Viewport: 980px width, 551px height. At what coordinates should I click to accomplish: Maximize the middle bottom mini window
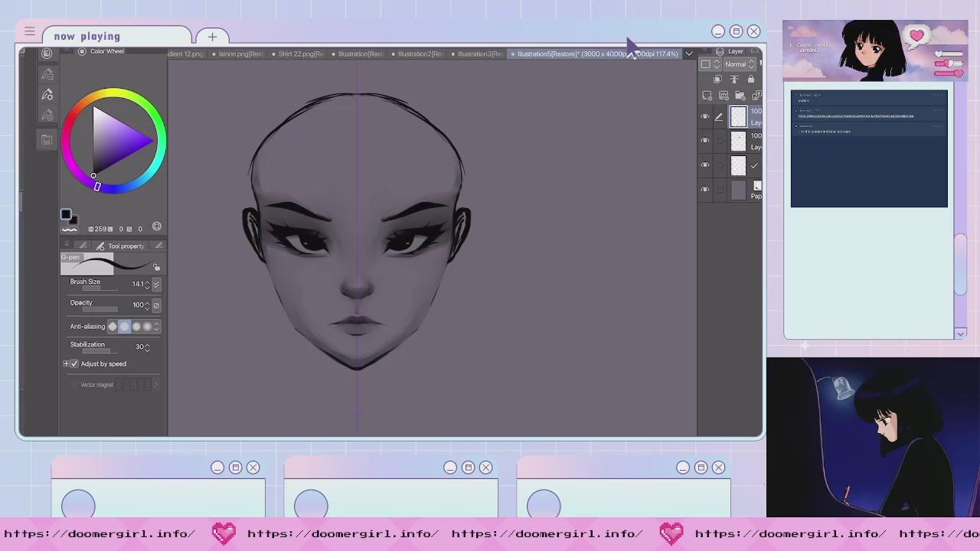(x=468, y=468)
